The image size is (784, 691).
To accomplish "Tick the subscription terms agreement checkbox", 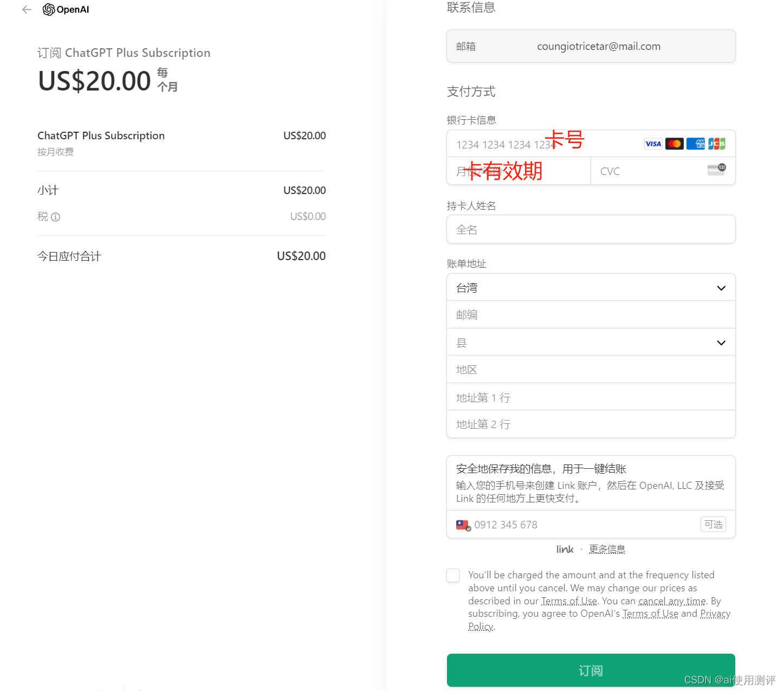I will (x=453, y=576).
